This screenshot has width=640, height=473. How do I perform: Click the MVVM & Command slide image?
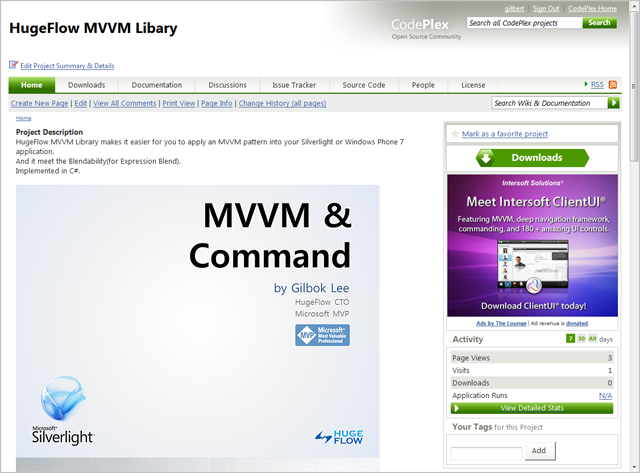tap(198, 326)
